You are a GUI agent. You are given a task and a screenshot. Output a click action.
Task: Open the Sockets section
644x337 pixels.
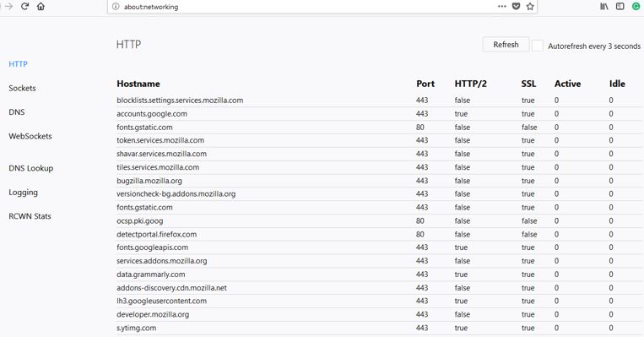[x=22, y=88]
